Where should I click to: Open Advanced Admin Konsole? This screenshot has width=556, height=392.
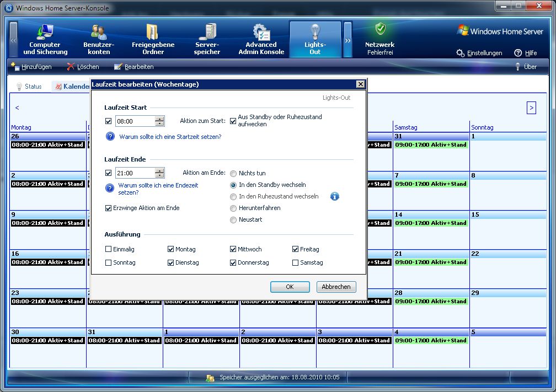pyautogui.click(x=261, y=40)
